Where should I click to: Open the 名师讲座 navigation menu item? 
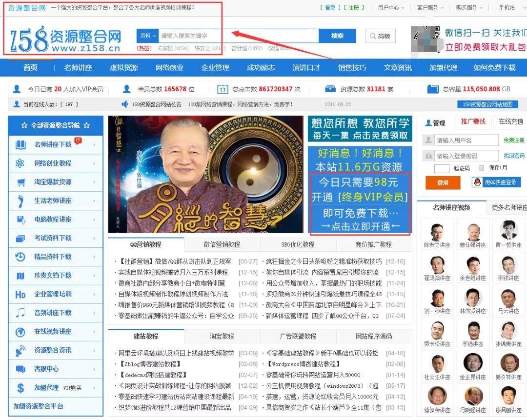click(78, 67)
